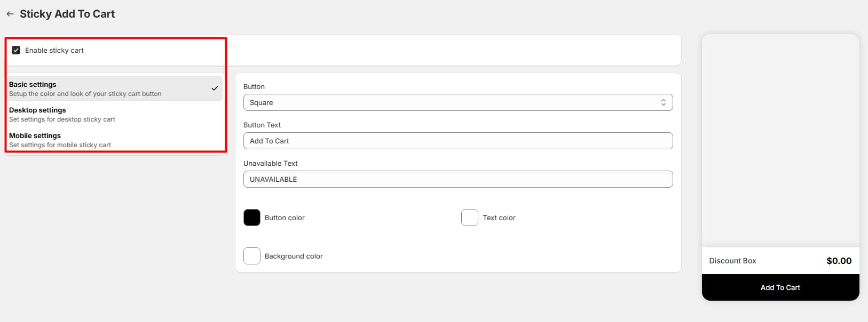Click the Unavailable Text input field
This screenshot has width=868, height=322.
point(458,179)
